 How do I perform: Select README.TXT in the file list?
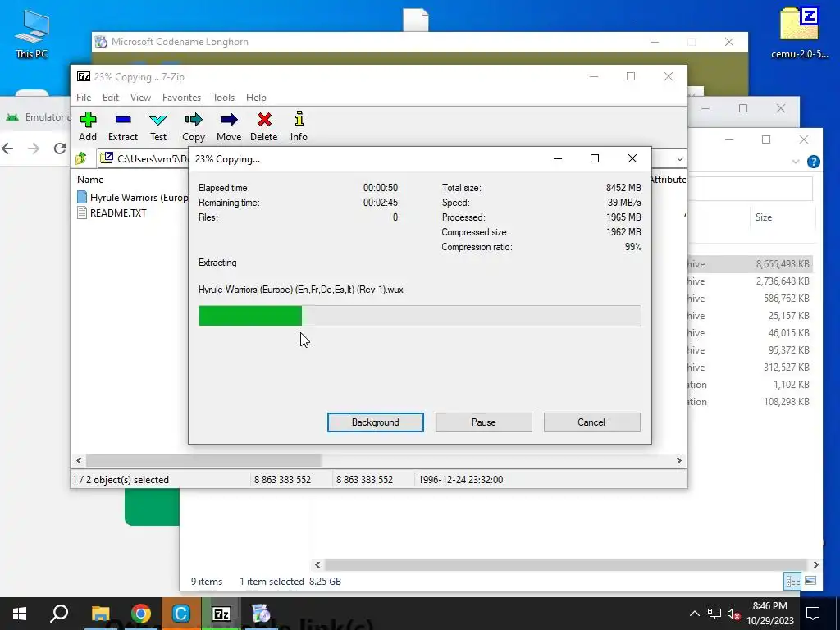coord(112,212)
